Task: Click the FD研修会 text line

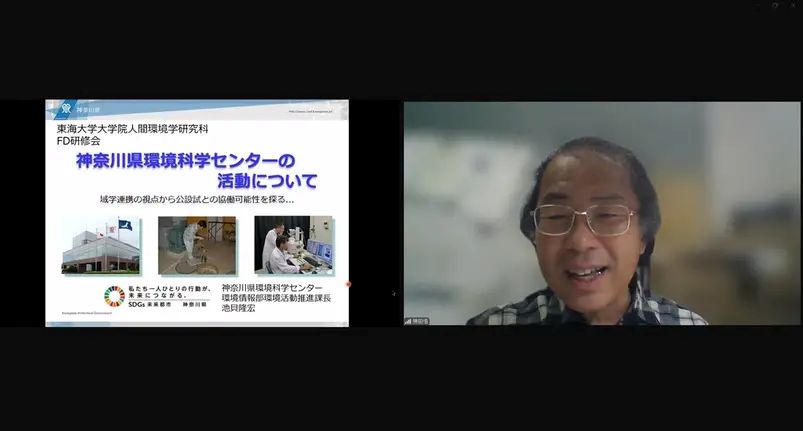Action: click(x=79, y=141)
